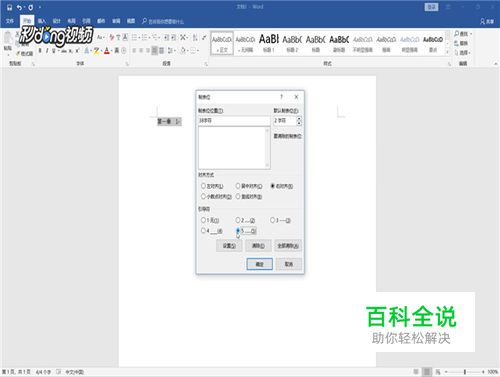
Task: Click the Find magnifier icon in editing group
Action: (457, 34)
